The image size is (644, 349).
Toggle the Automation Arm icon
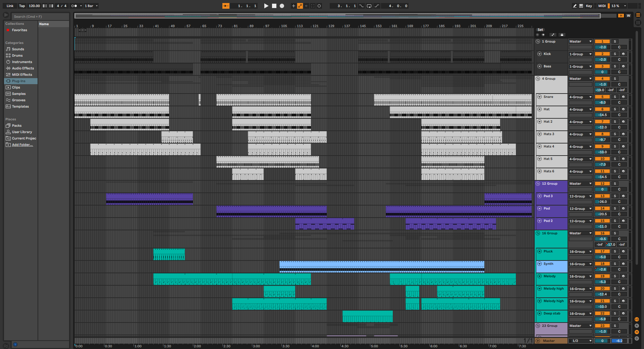point(300,6)
